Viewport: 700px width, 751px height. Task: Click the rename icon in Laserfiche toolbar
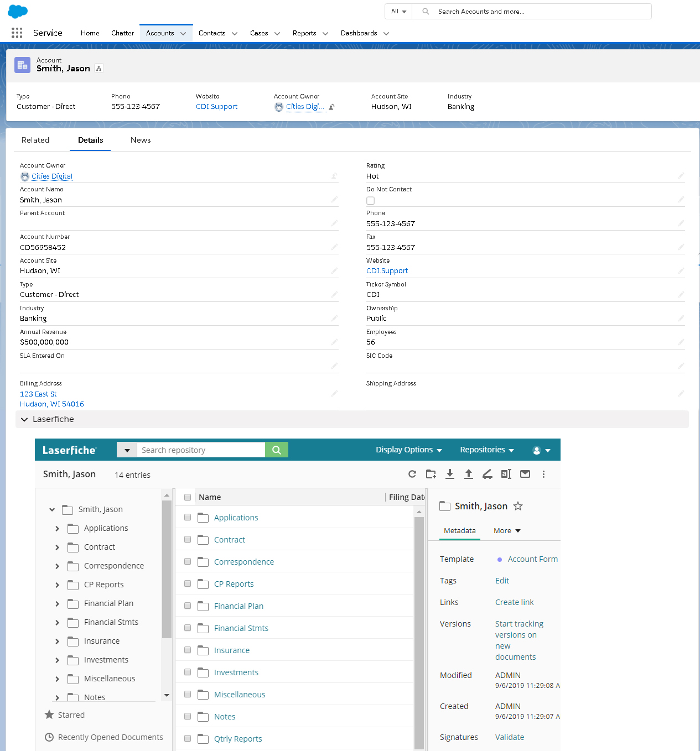point(506,474)
